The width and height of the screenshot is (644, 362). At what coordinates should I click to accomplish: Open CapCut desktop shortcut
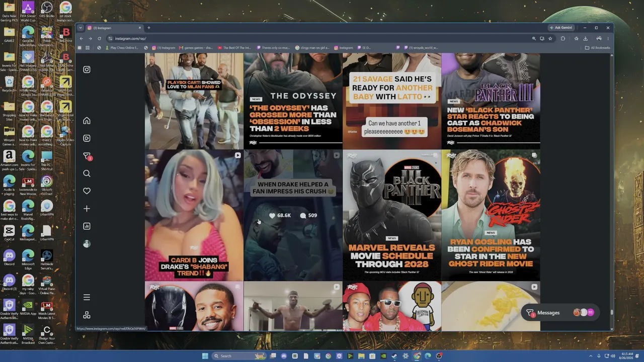coord(9,233)
